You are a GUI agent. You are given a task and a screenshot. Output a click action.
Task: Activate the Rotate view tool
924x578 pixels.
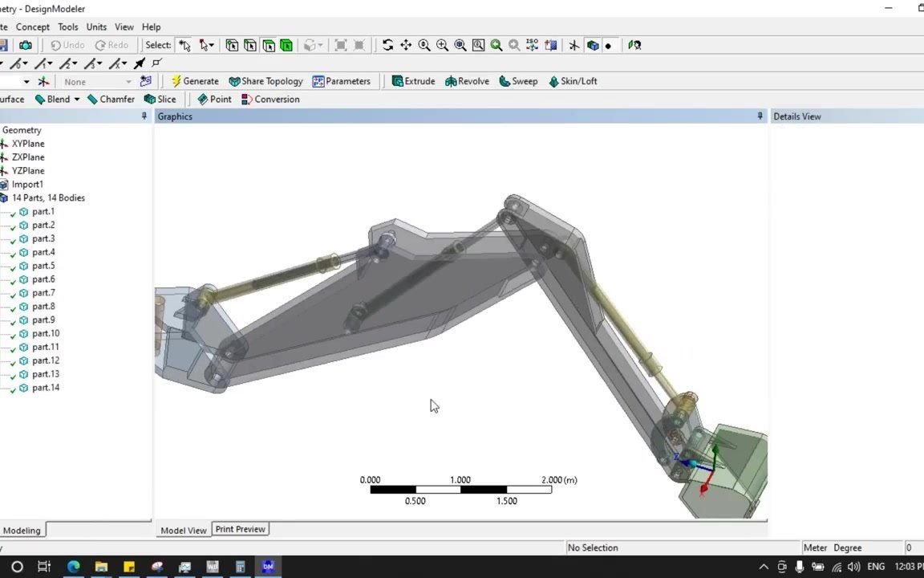[388, 45]
